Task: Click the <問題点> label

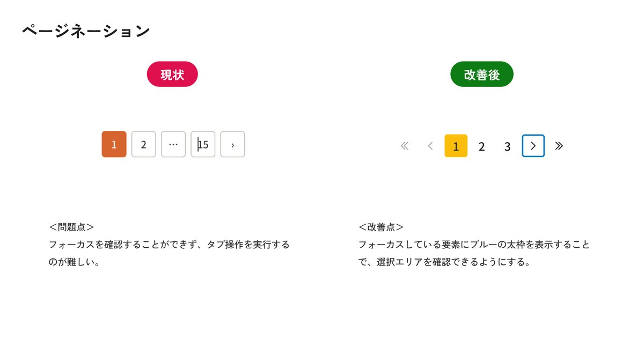Action: (x=71, y=227)
